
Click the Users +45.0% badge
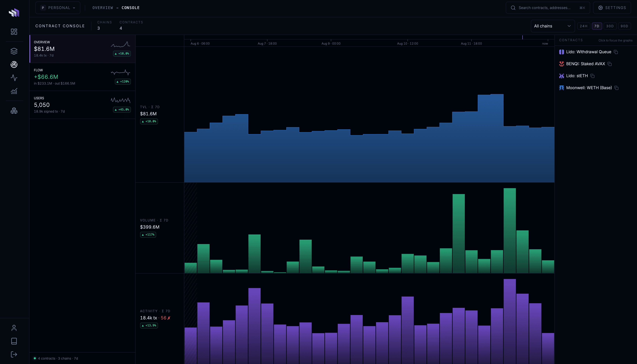[122, 109]
